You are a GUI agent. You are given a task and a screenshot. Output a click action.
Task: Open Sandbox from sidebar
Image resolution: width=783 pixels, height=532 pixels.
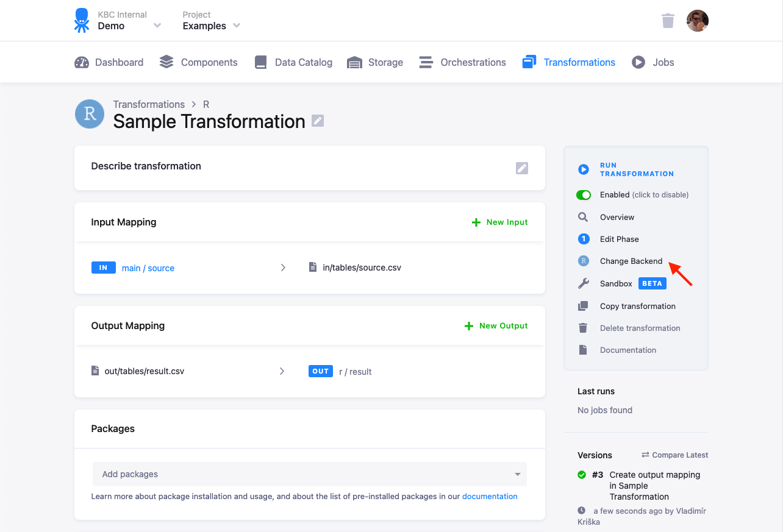tap(616, 284)
